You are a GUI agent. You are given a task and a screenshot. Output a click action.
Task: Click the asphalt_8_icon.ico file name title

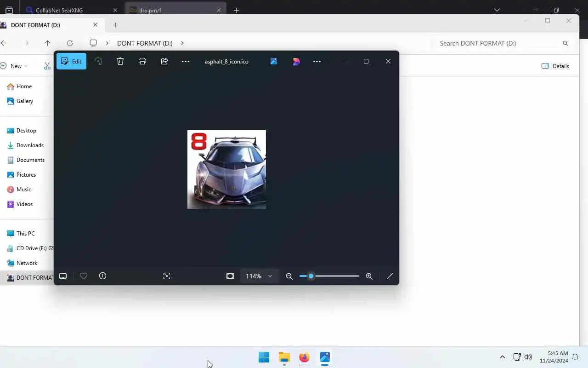[x=226, y=61]
